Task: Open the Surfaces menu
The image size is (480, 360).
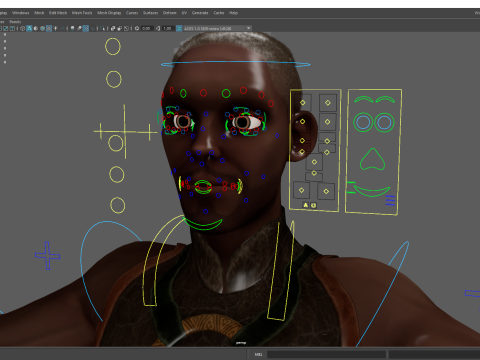Action: (151, 13)
